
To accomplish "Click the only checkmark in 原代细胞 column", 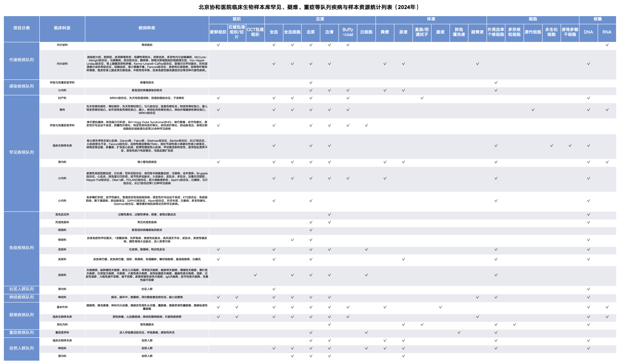I will [533, 110].
